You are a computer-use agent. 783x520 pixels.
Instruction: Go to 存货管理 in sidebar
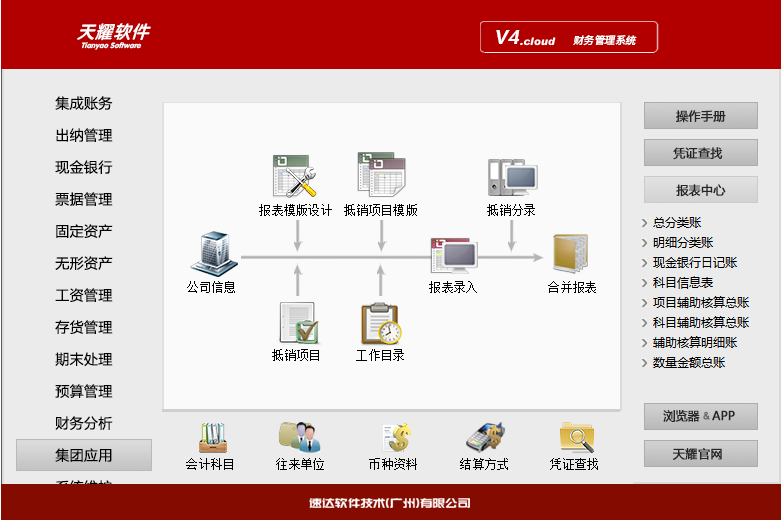pyautogui.click(x=83, y=327)
